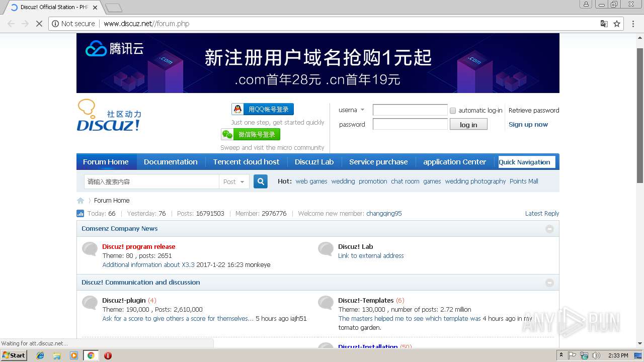Image resolution: width=644 pixels, height=362 pixels.
Task: Bookmark this page with the star icon
Action: coord(617,24)
